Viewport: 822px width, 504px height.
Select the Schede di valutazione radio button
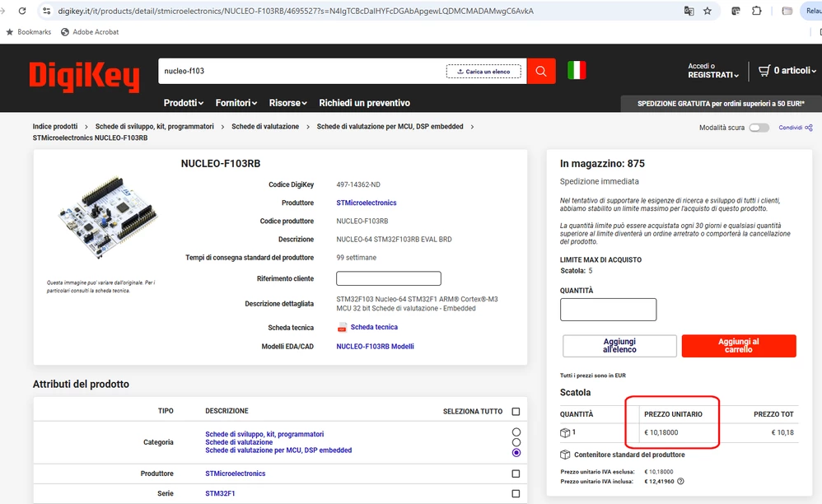pyautogui.click(x=516, y=442)
